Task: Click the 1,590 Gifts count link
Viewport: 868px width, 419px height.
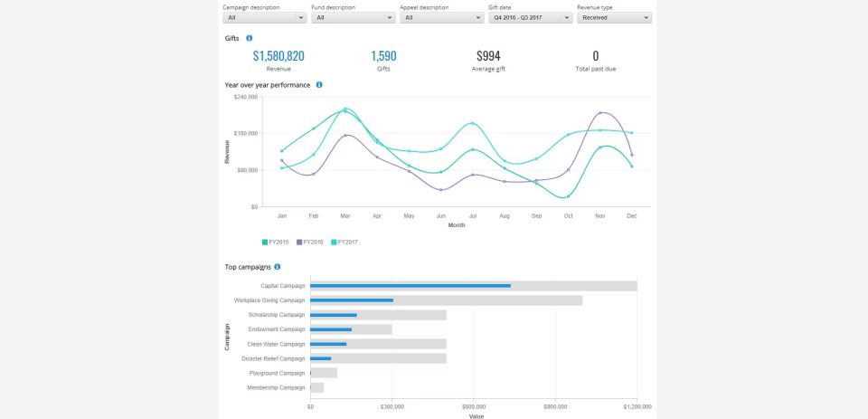Action: point(383,56)
